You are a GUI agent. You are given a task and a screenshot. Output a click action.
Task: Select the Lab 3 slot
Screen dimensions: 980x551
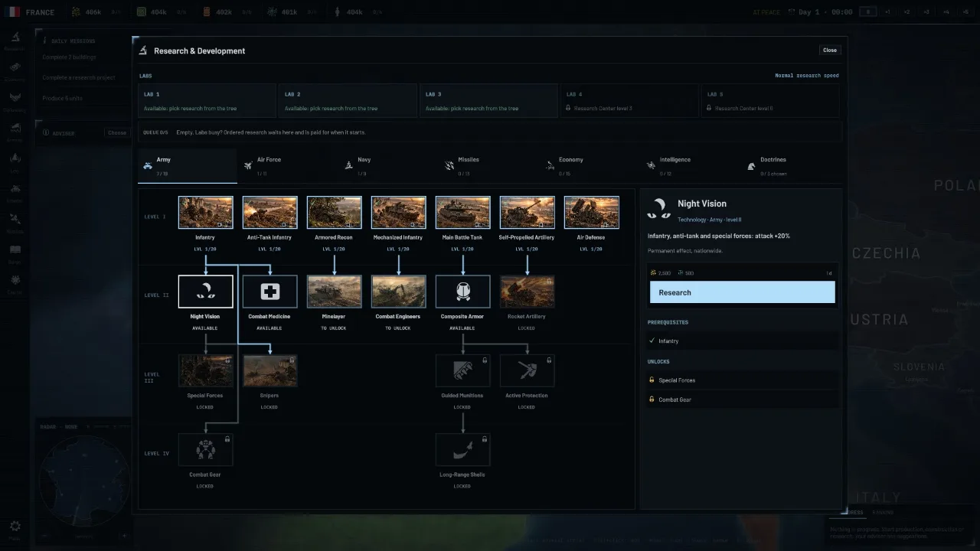(488, 101)
